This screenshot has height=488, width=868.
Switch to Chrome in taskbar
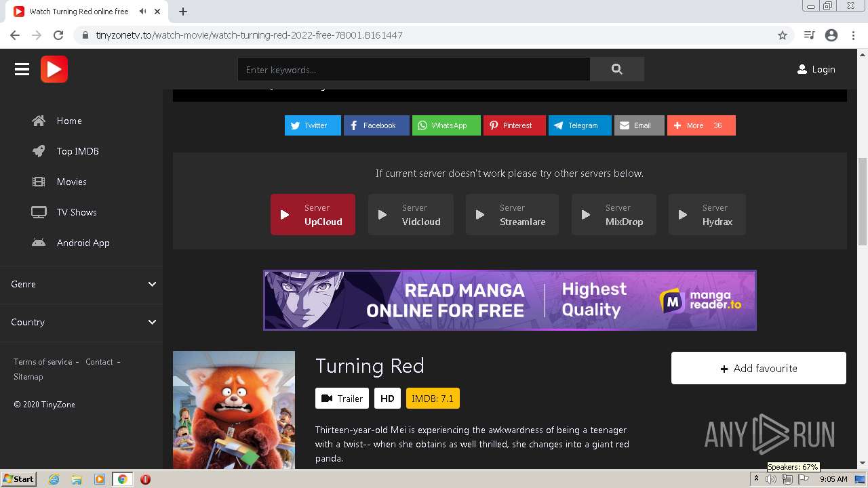(122, 479)
